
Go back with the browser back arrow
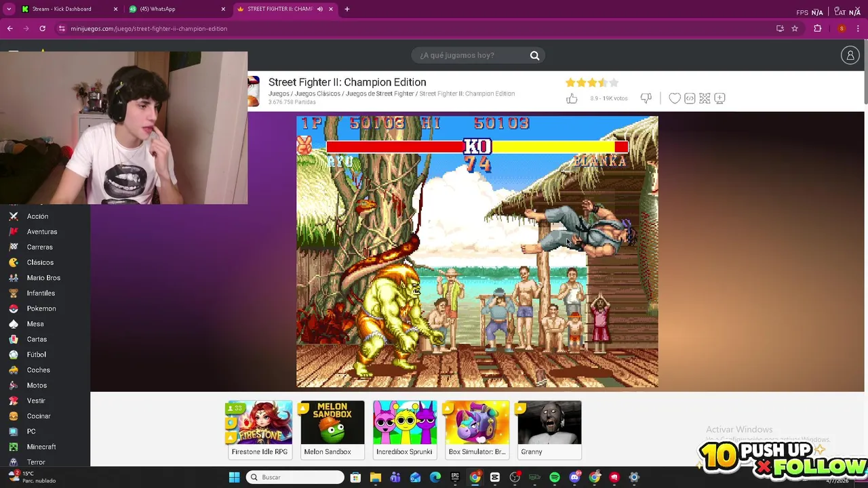(x=9, y=28)
